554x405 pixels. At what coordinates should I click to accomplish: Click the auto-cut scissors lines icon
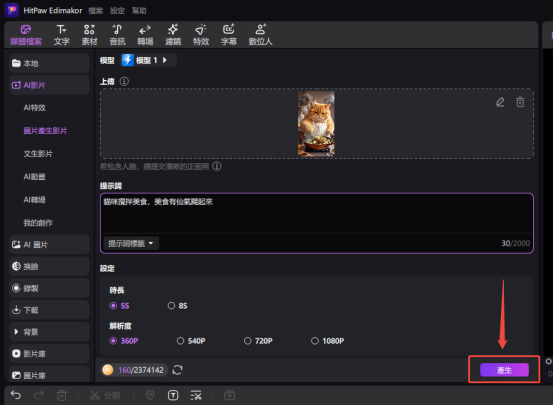click(x=196, y=395)
